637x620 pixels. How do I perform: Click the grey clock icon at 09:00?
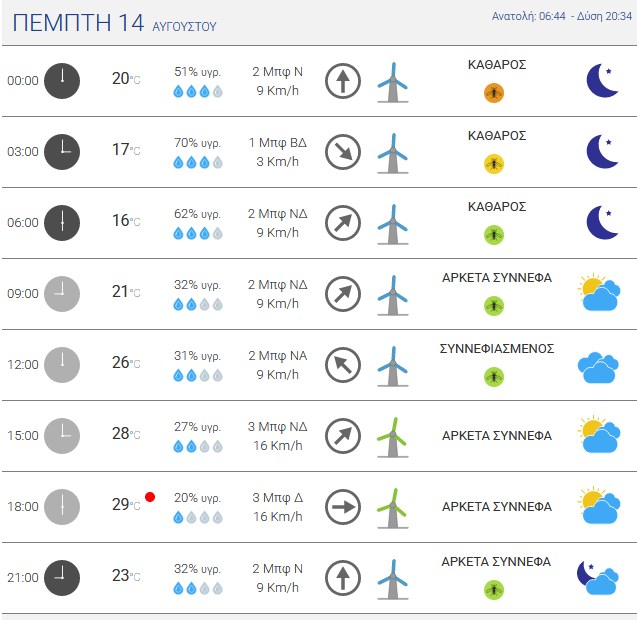62,294
